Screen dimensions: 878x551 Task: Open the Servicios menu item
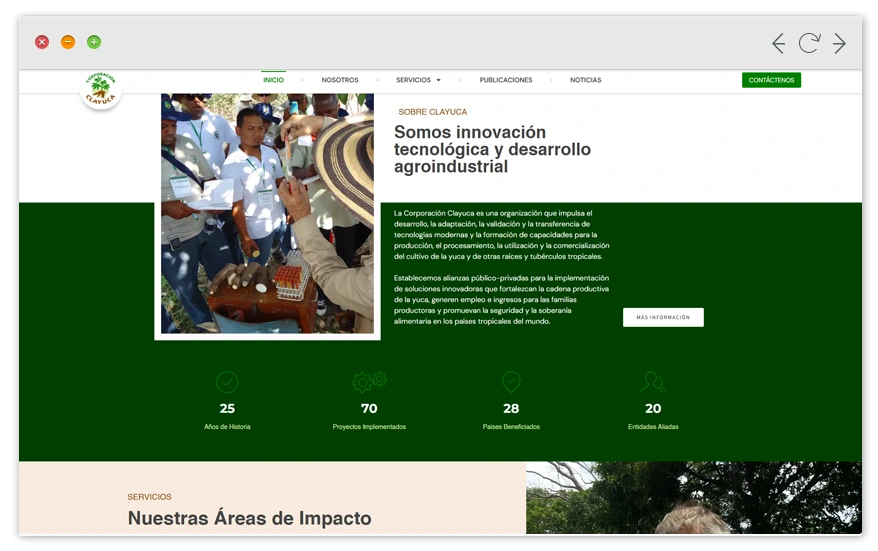(x=413, y=80)
